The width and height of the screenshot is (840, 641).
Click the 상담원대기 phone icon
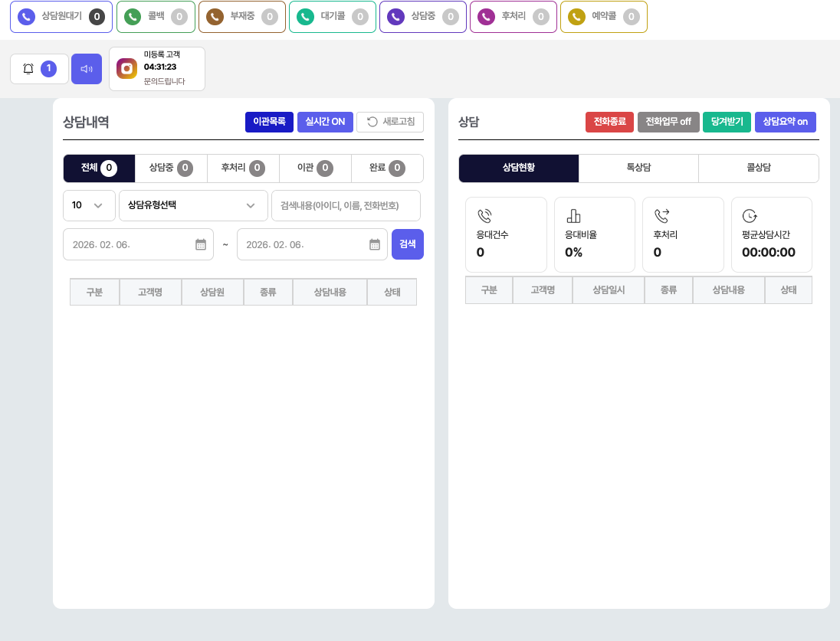tap(26, 17)
